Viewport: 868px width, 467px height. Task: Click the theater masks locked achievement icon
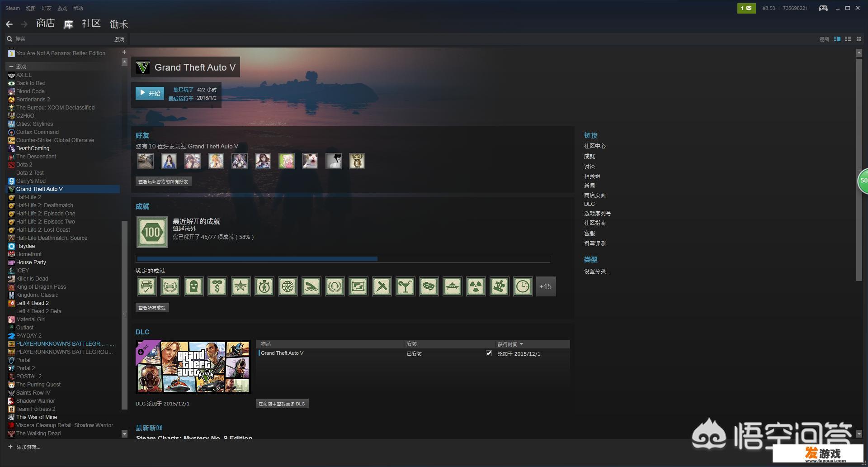[x=429, y=286]
